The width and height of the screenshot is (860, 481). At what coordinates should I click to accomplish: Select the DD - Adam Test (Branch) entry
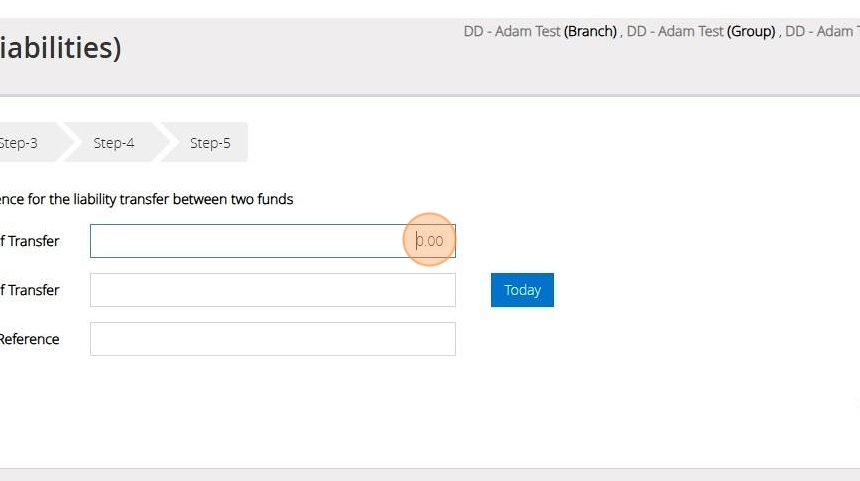[539, 32]
